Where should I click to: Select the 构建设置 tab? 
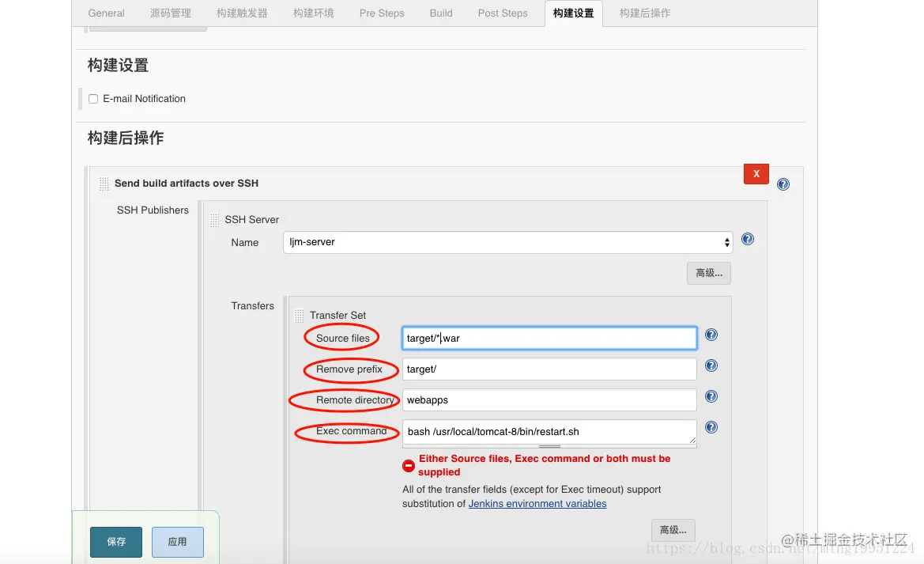(573, 13)
